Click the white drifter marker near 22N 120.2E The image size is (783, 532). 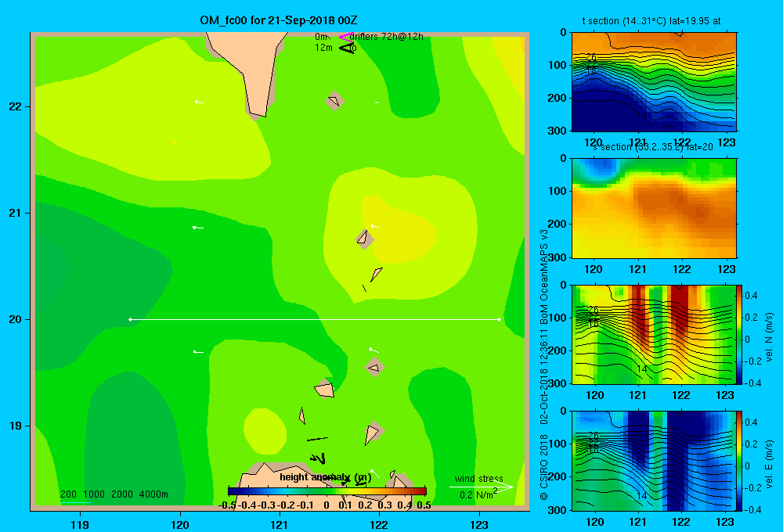[x=199, y=102]
